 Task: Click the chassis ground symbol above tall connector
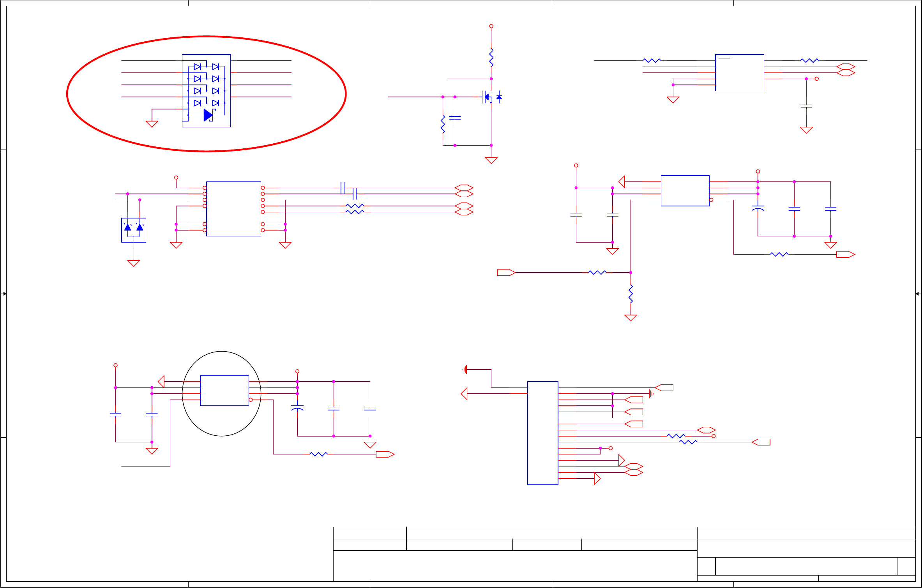[x=465, y=370]
